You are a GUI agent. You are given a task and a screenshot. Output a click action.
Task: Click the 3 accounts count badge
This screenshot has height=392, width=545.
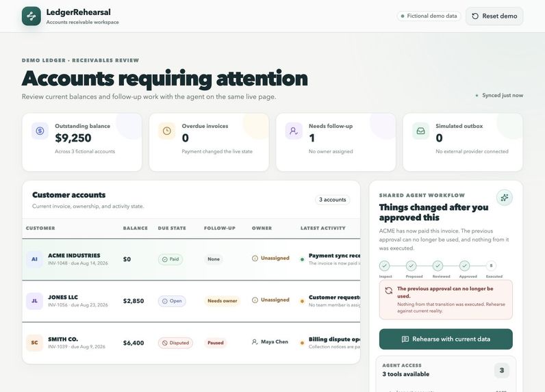pyautogui.click(x=333, y=200)
